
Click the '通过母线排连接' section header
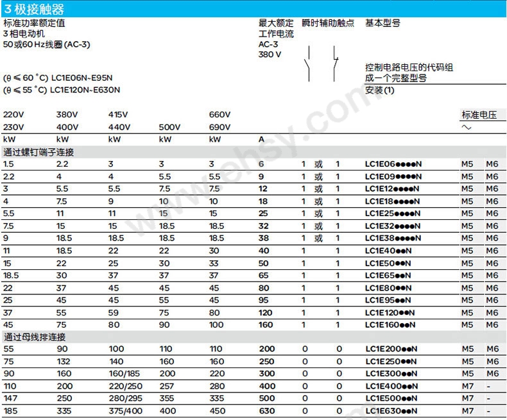[35, 337]
